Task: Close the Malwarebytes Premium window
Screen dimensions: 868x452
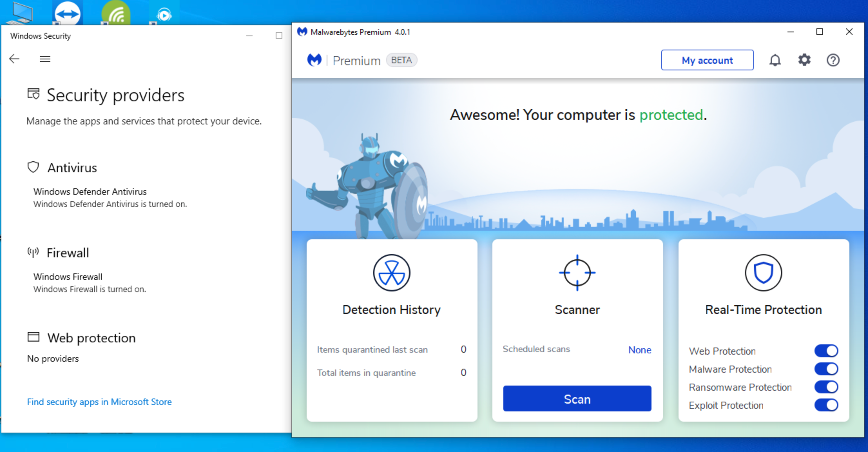Action: (x=849, y=32)
